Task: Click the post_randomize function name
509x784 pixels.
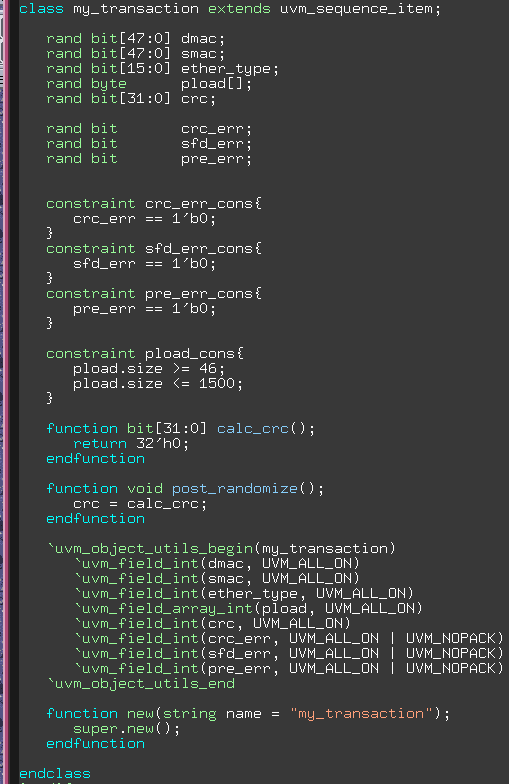Action: click(x=234, y=488)
